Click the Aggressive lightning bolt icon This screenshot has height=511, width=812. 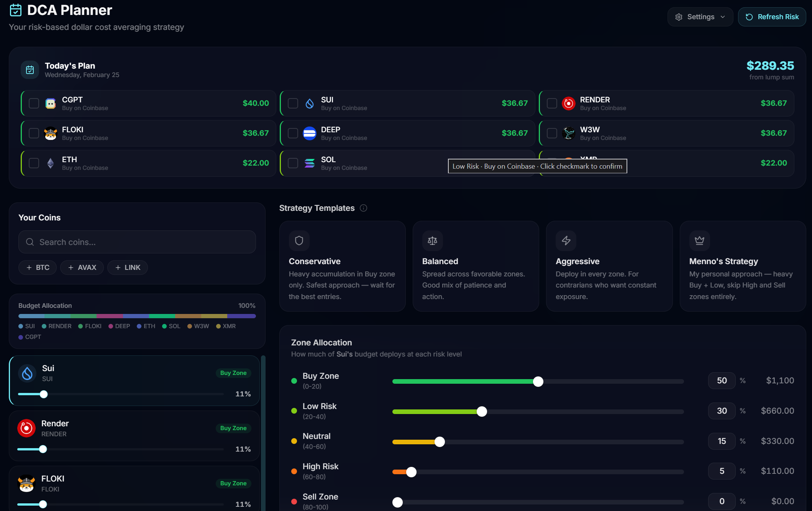(x=566, y=240)
